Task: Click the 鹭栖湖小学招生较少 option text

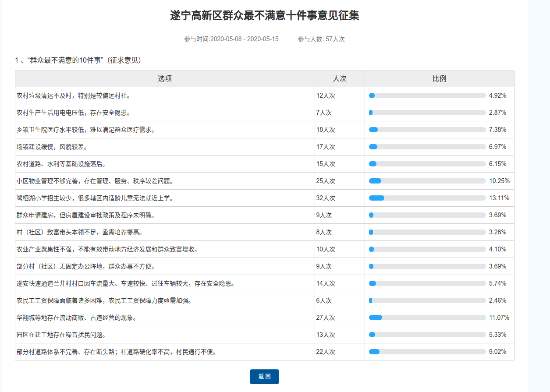Action: click(95, 198)
